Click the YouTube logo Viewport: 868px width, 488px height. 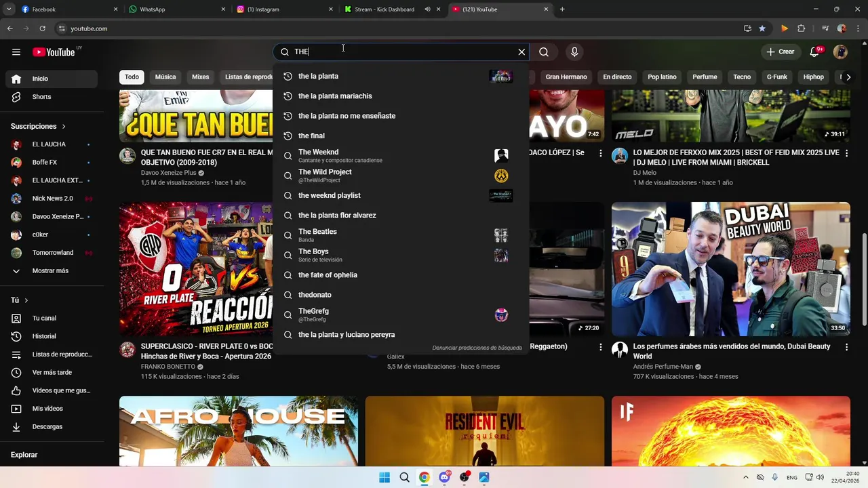click(54, 52)
